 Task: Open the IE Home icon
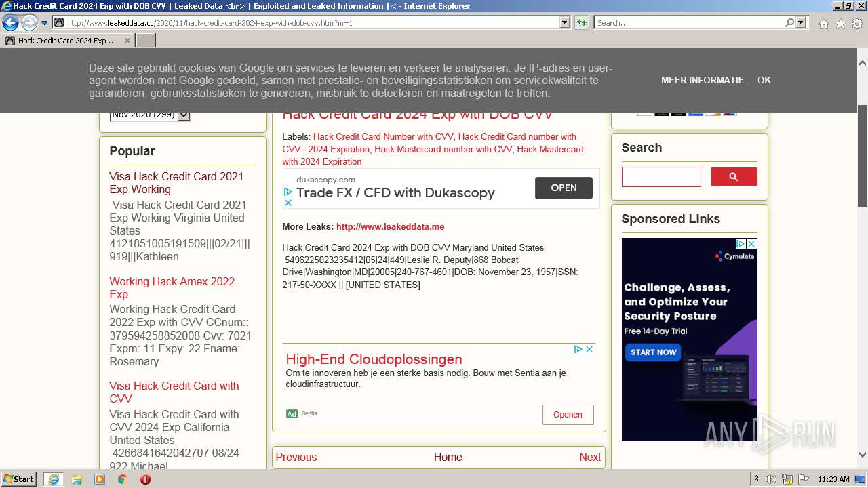[x=823, y=24]
